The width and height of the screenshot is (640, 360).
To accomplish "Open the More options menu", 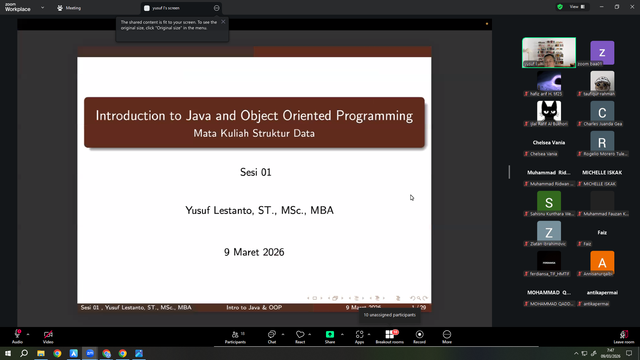I will tap(447, 336).
